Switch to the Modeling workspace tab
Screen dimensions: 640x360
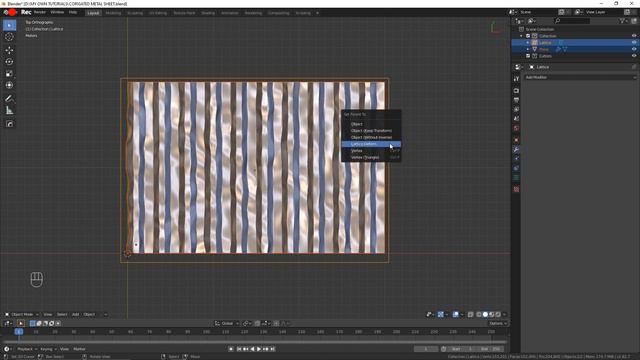[x=113, y=13]
